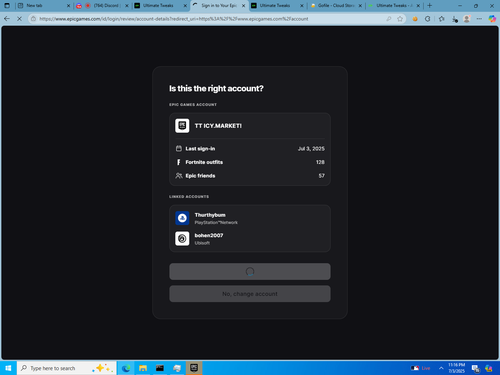Open the browser profile avatar
Image resolution: width=500 pixels, height=375 pixels.
tap(467, 19)
